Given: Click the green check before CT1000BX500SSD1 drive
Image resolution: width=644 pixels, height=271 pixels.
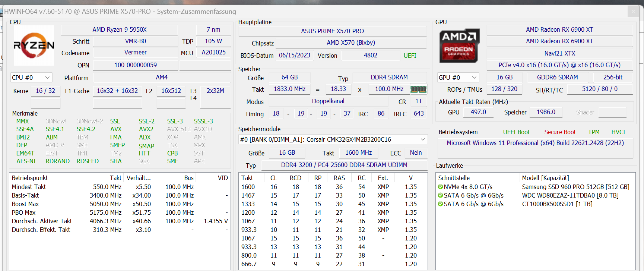Looking at the screenshot, I should coord(441,204).
